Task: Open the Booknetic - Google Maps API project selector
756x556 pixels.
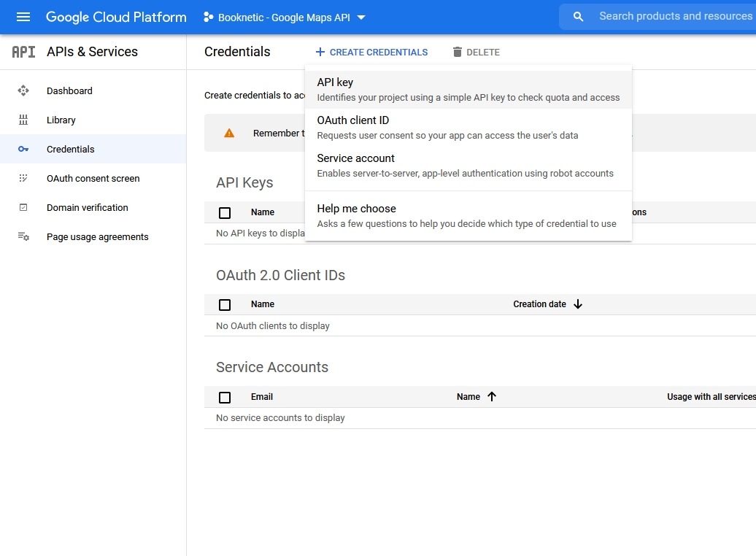Action: pos(285,18)
